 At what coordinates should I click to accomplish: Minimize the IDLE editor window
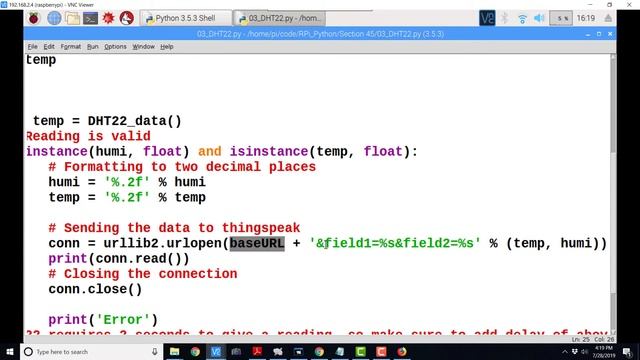588,34
